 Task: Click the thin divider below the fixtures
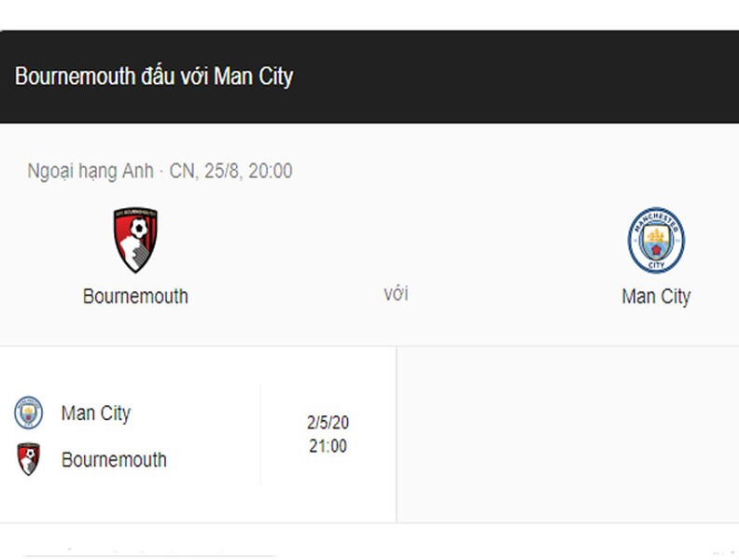(x=369, y=523)
